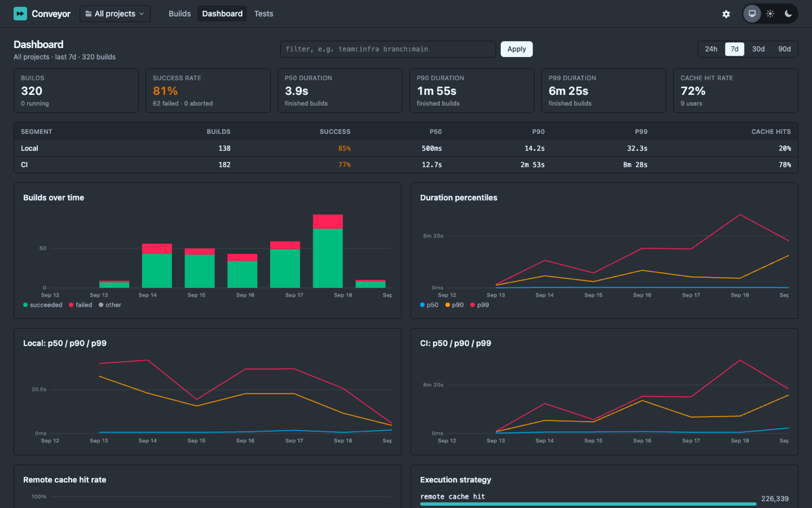Click the Conveyor logo icon

[x=20, y=14]
